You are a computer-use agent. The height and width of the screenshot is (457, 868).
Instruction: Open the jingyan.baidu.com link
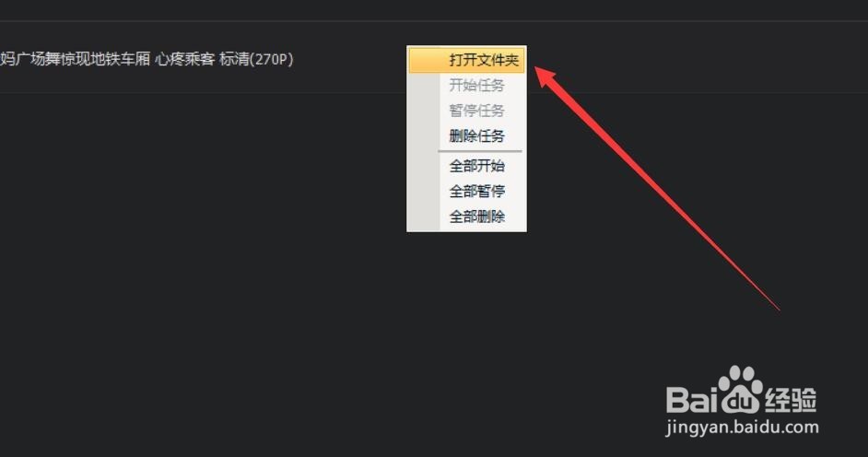click(x=742, y=428)
